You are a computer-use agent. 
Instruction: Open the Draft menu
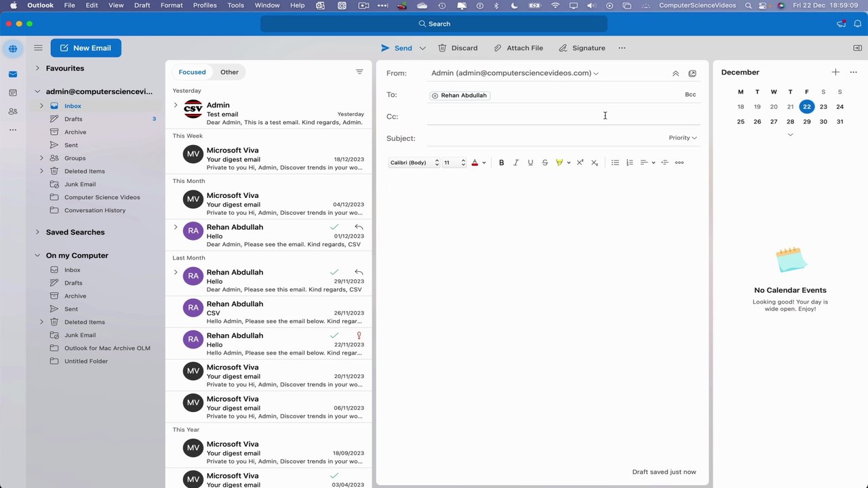click(x=142, y=5)
